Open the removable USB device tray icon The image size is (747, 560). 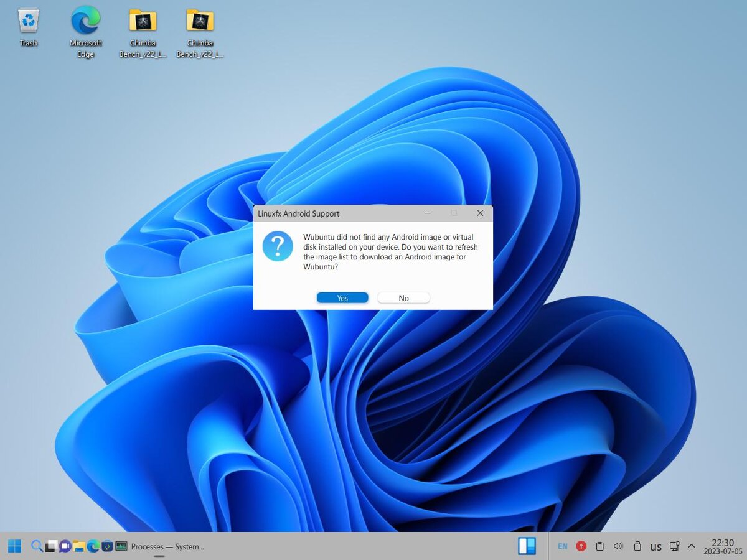tap(637, 546)
